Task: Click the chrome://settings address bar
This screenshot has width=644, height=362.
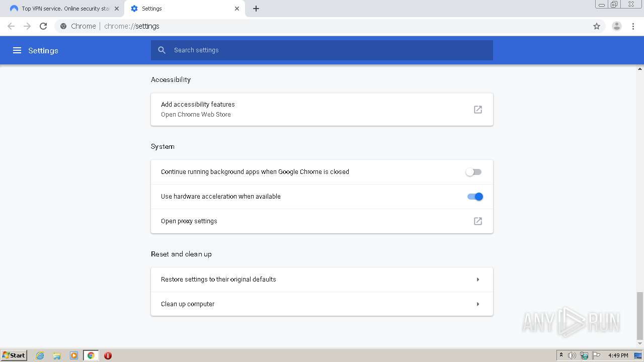Action: [x=322, y=26]
